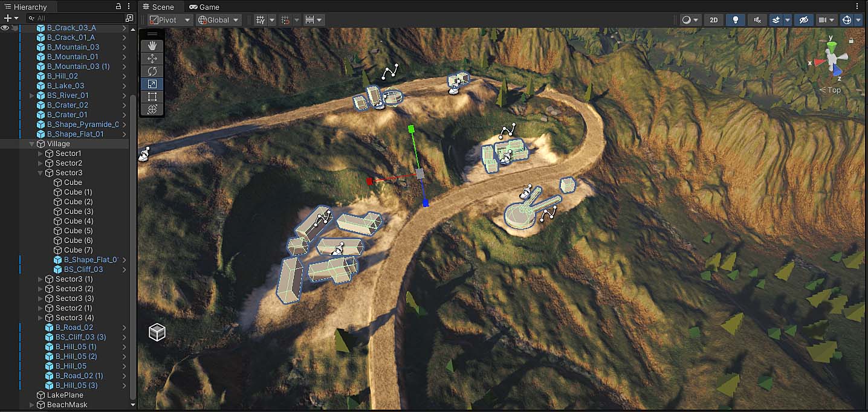Enable 2D view mode
868x412 pixels.
point(713,19)
